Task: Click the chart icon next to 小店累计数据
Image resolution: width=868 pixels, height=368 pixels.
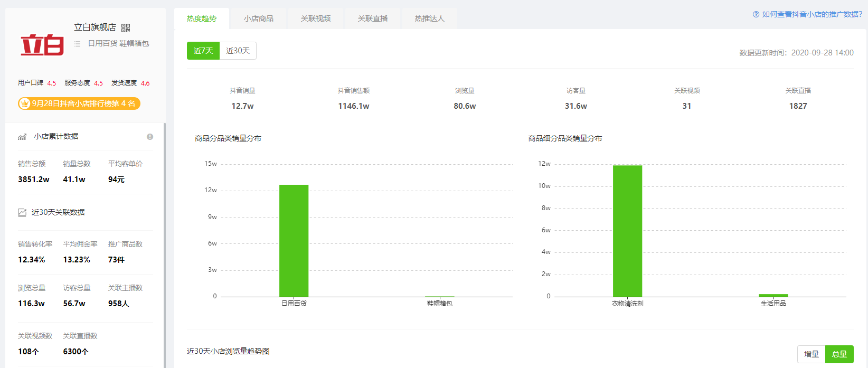Action: click(x=22, y=137)
